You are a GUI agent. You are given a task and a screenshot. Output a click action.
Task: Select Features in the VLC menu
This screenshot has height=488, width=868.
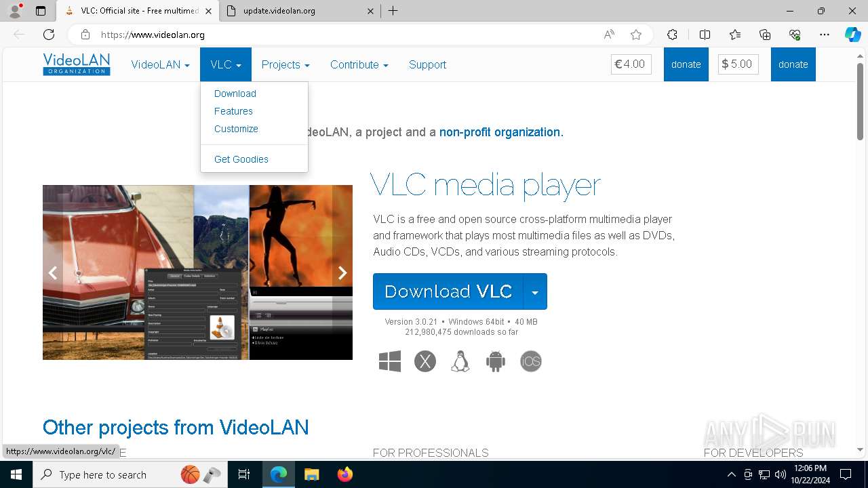(233, 111)
